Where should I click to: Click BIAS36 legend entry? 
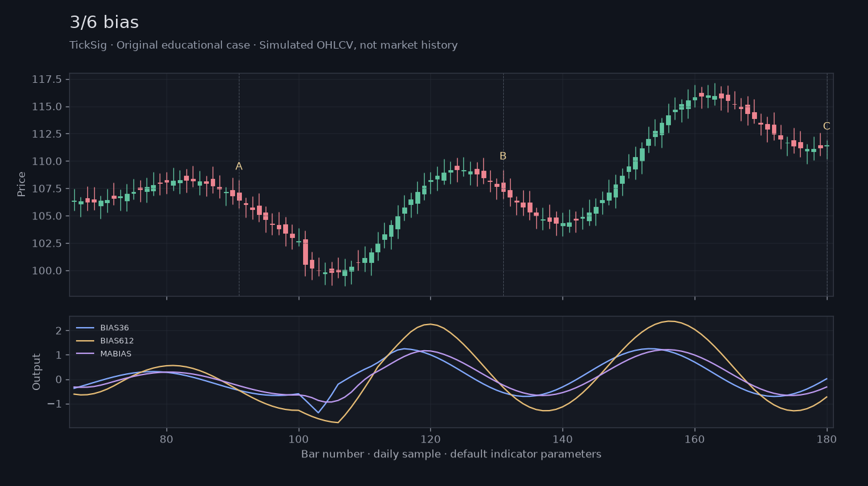(102, 328)
